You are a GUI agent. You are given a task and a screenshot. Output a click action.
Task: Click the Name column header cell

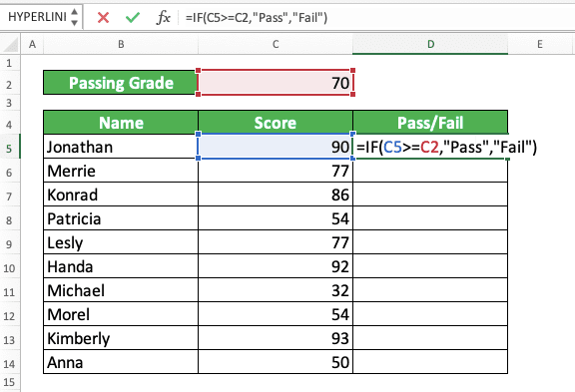[x=121, y=123]
